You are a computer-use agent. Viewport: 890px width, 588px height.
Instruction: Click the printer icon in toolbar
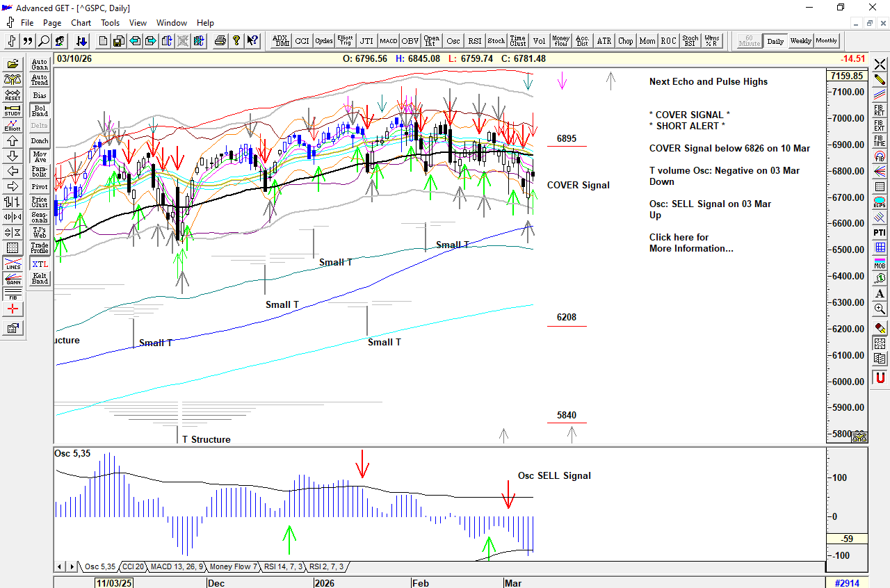(220, 41)
